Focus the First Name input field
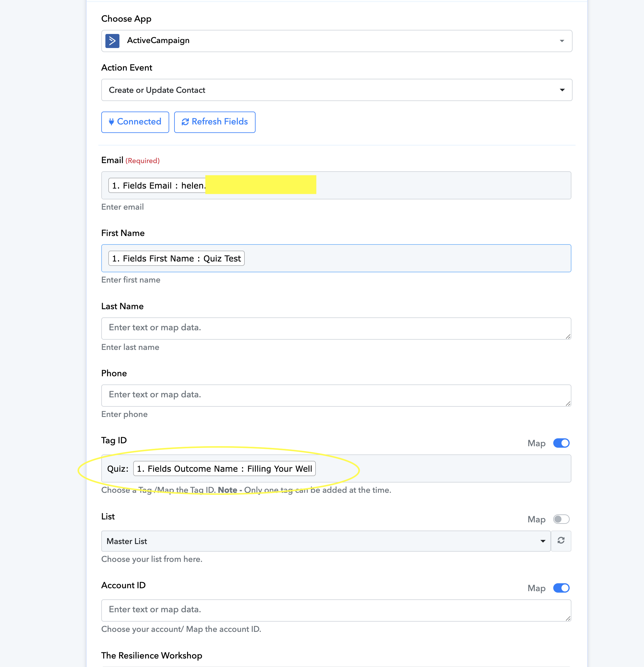This screenshot has width=644, height=667. [x=336, y=258]
